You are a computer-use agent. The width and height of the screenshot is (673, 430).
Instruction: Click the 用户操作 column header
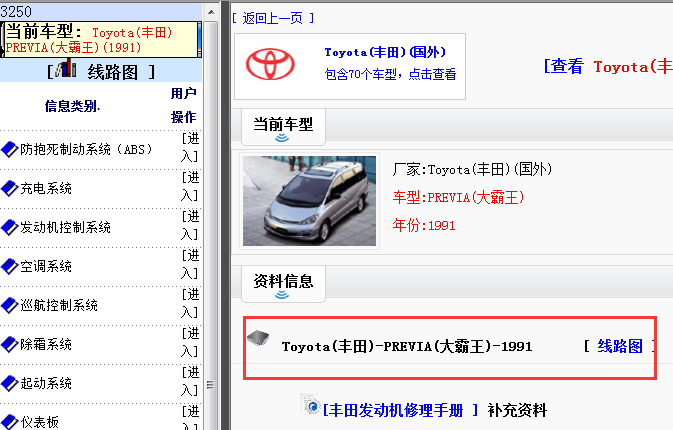183,105
